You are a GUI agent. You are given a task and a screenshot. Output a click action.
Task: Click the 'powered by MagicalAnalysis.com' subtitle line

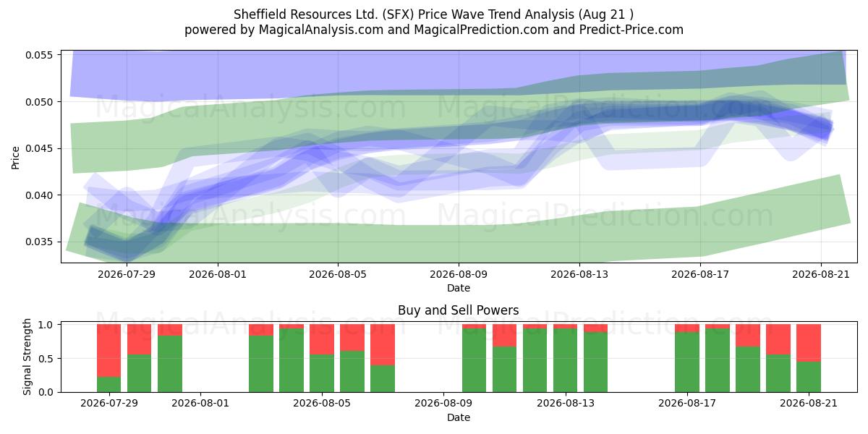pos(434,30)
